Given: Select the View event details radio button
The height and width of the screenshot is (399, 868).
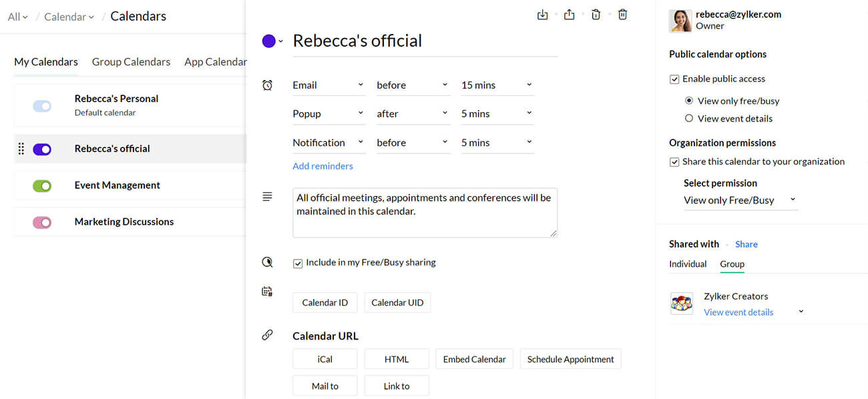Looking at the screenshot, I should pyautogui.click(x=689, y=119).
